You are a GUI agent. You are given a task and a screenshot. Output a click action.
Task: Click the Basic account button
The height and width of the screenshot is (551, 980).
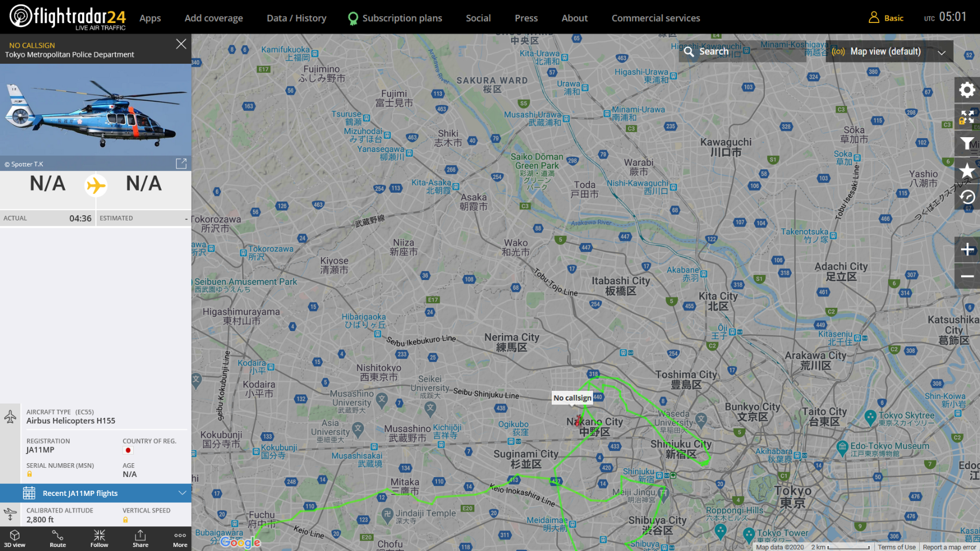coord(886,18)
